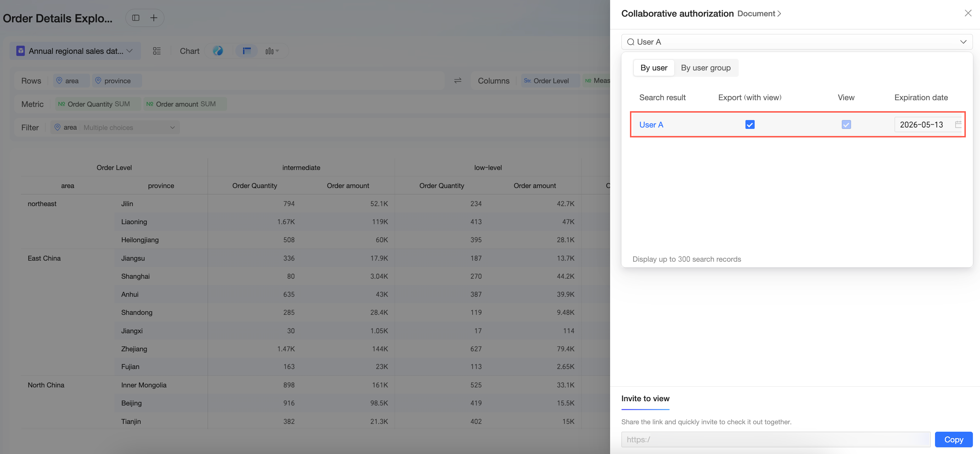Swap rows and columns icon
The width and height of the screenshot is (980, 454).
(x=458, y=81)
